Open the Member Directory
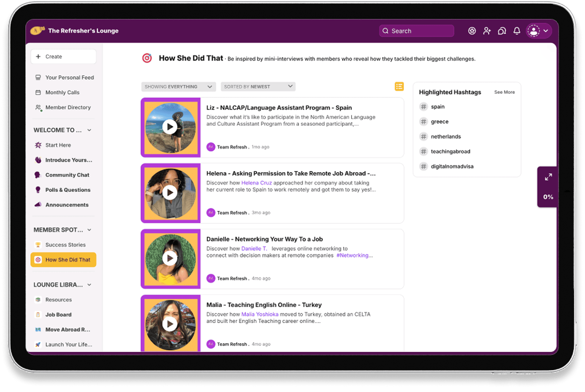The width and height of the screenshot is (585, 392). point(63,107)
